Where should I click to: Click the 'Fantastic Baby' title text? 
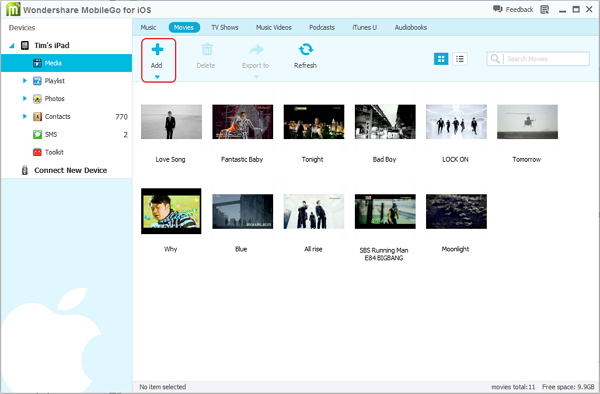pos(242,160)
